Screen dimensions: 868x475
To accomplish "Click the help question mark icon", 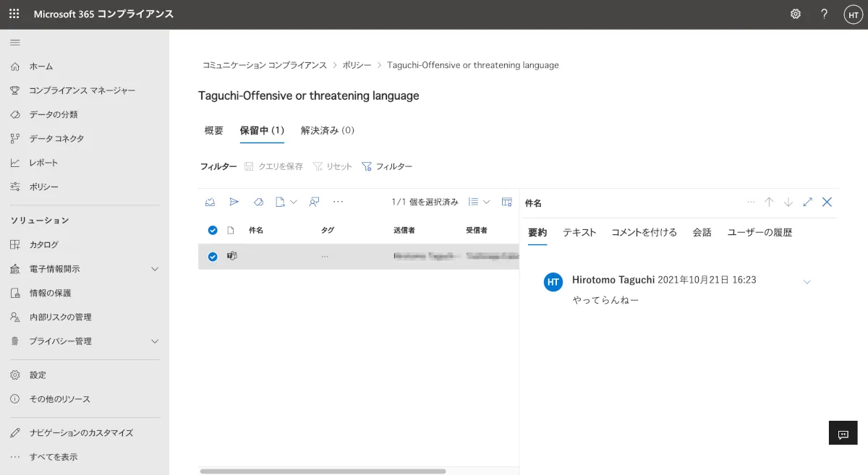I will (824, 14).
